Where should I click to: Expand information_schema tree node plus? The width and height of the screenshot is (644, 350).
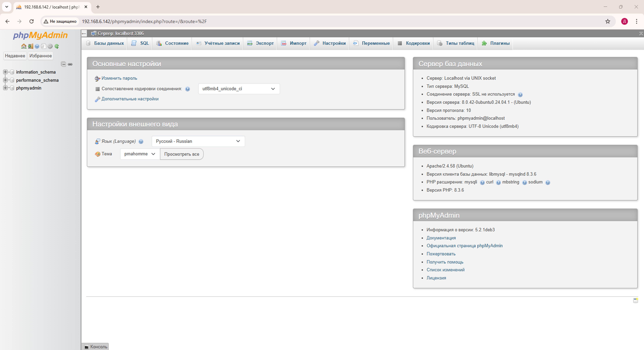pyautogui.click(x=5, y=72)
